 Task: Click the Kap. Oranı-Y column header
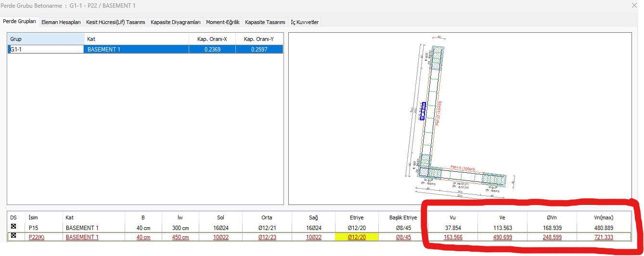(259, 38)
